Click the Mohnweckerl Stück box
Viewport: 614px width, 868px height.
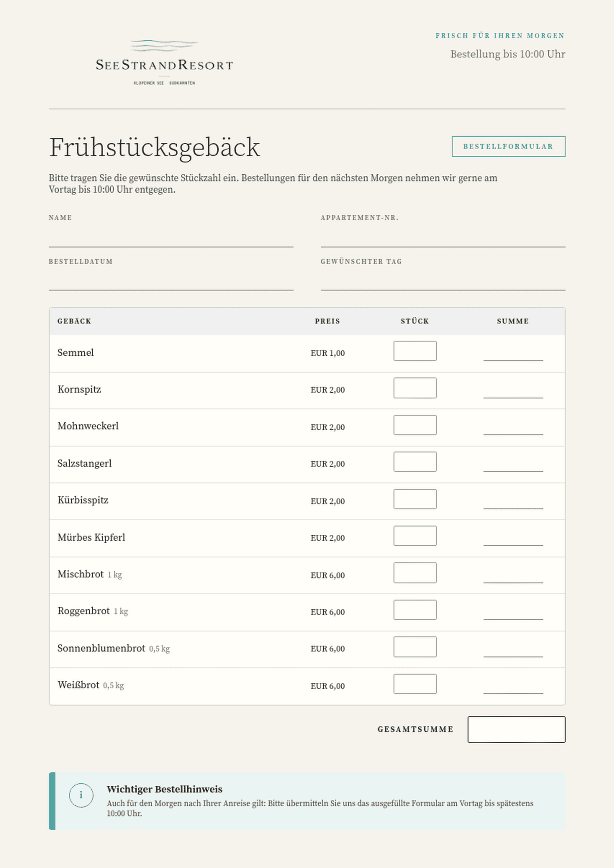coord(415,425)
